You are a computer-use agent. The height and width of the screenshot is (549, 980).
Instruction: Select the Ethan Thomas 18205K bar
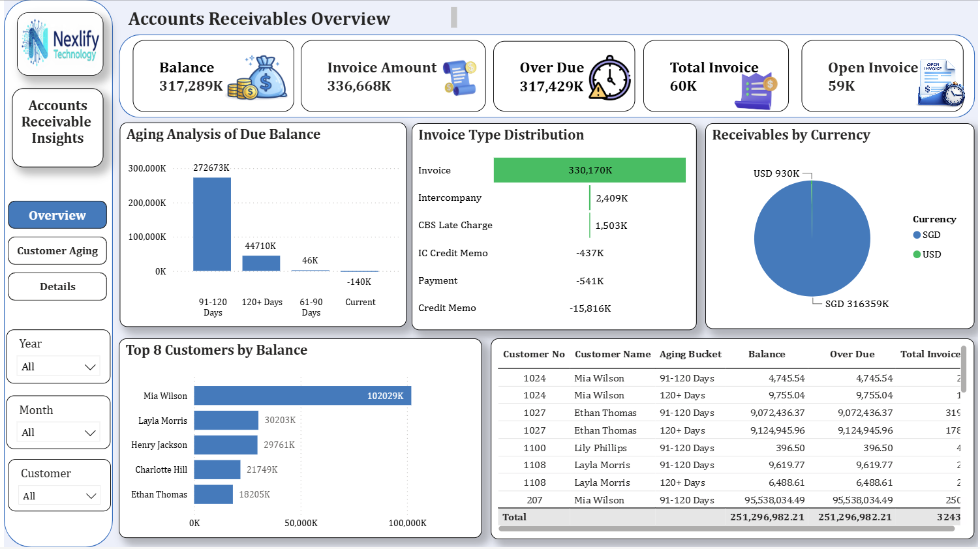[x=213, y=494]
